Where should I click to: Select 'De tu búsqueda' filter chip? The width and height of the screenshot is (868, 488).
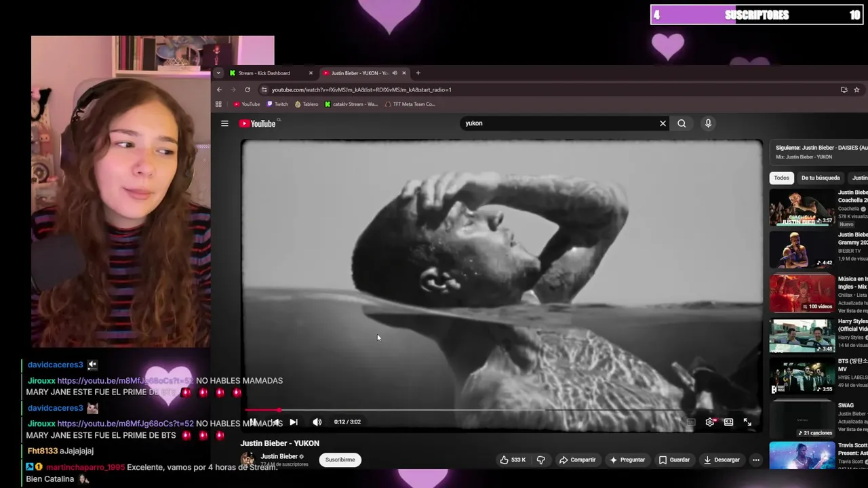pos(821,178)
